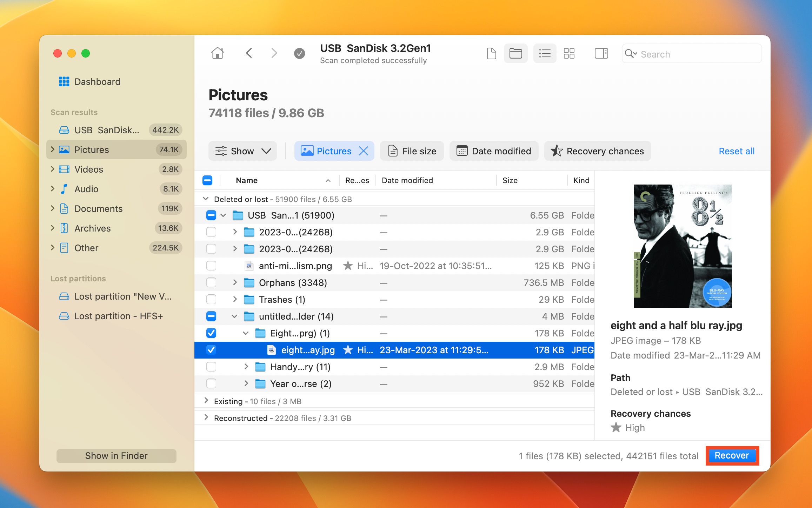Expand the Videos scan results item
Viewport: 812px width, 508px height.
pyautogui.click(x=53, y=168)
